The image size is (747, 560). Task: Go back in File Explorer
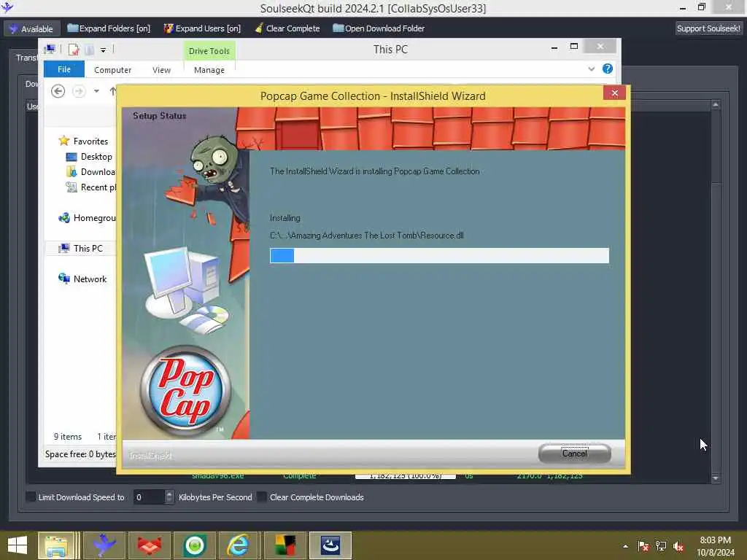click(58, 91)
